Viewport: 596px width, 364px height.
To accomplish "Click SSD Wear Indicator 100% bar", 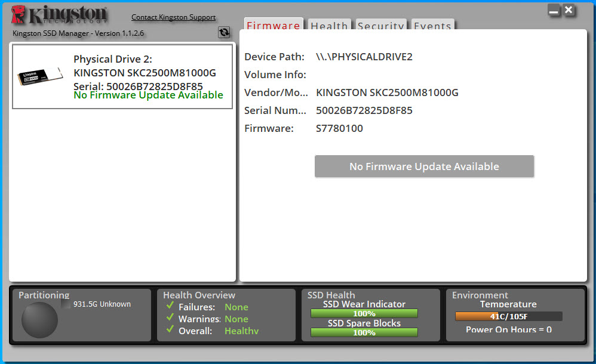I will [x=364, y=313].
